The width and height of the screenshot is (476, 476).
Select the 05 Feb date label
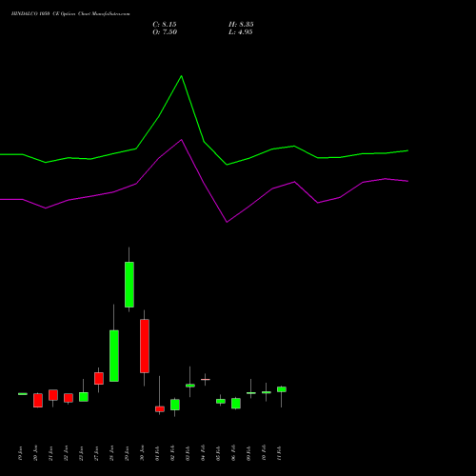click(x=218, y=453)
